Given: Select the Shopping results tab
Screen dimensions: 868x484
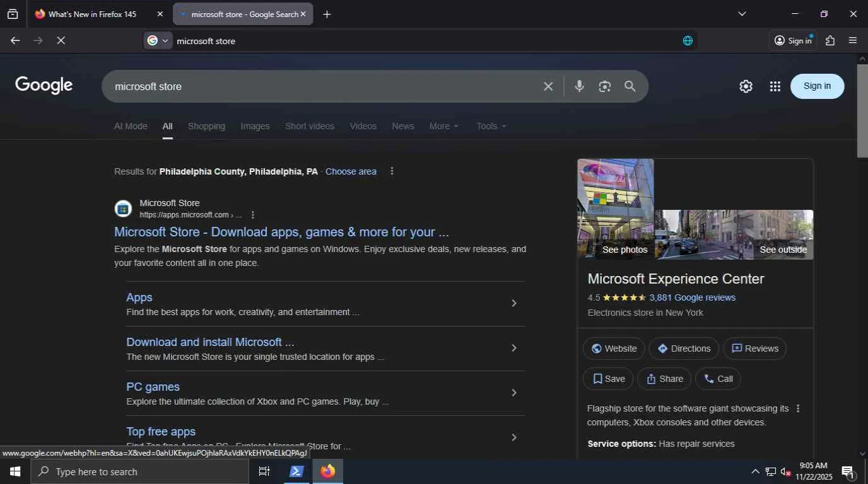Looking at the screenshot, I should (206, 126).
